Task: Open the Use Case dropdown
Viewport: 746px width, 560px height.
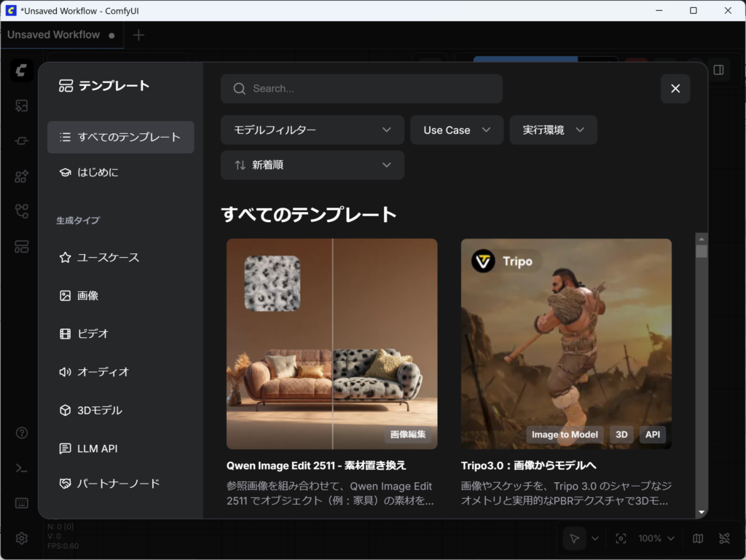Action: (457, 130)
